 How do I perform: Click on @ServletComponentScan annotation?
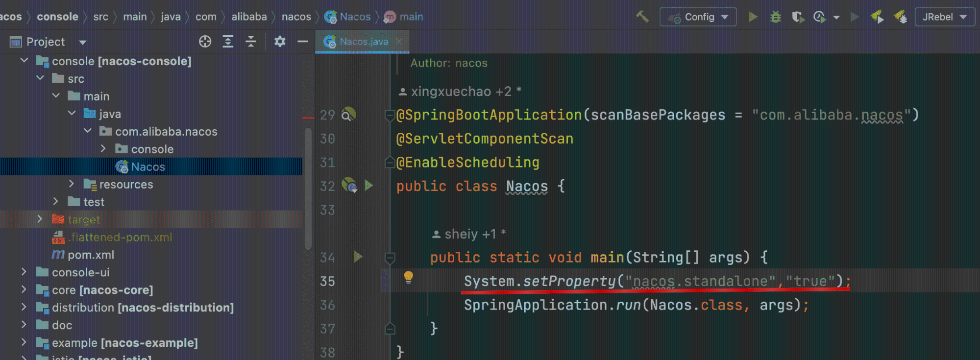pos(485,139)
